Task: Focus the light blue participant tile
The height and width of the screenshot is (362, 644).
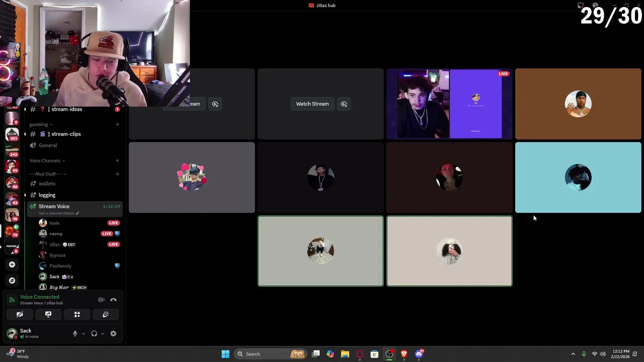Action: click(578, 177)
